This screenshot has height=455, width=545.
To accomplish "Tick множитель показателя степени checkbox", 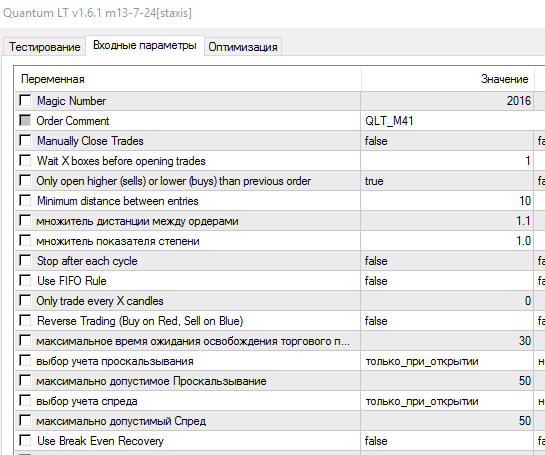I will (x=25, y=241).
